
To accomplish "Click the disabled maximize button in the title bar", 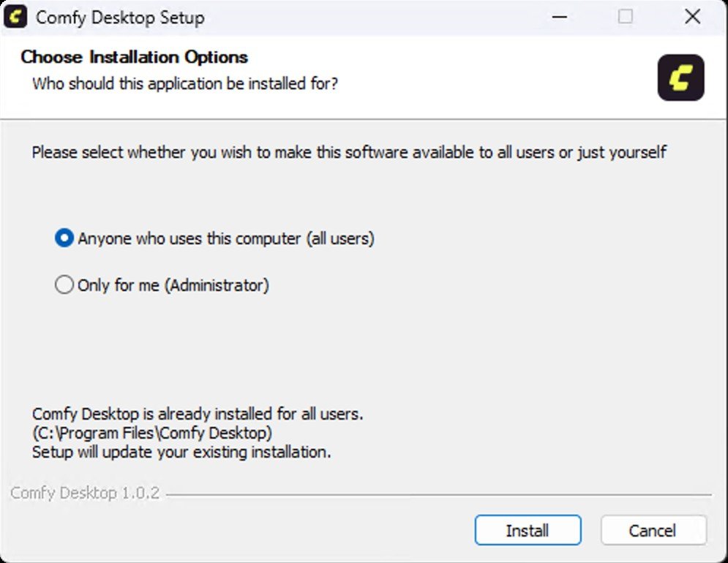I will tap(626, 17).
